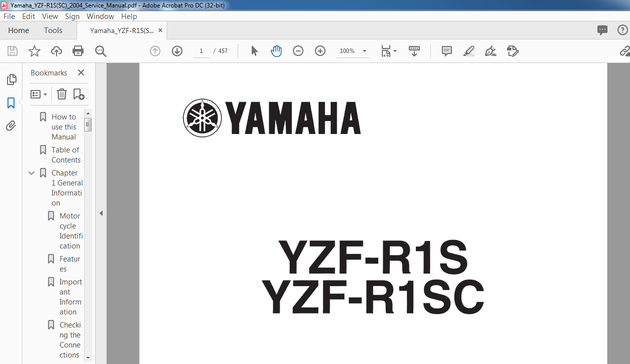Select the Highlight text tool
The image size is (630, 364).
(469, 51)
